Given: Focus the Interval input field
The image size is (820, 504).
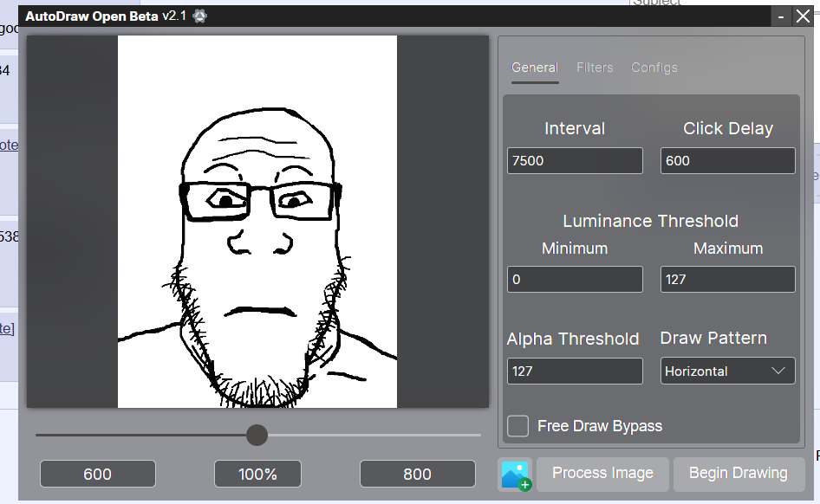Looking at the screenshot, I should point(575,160).
